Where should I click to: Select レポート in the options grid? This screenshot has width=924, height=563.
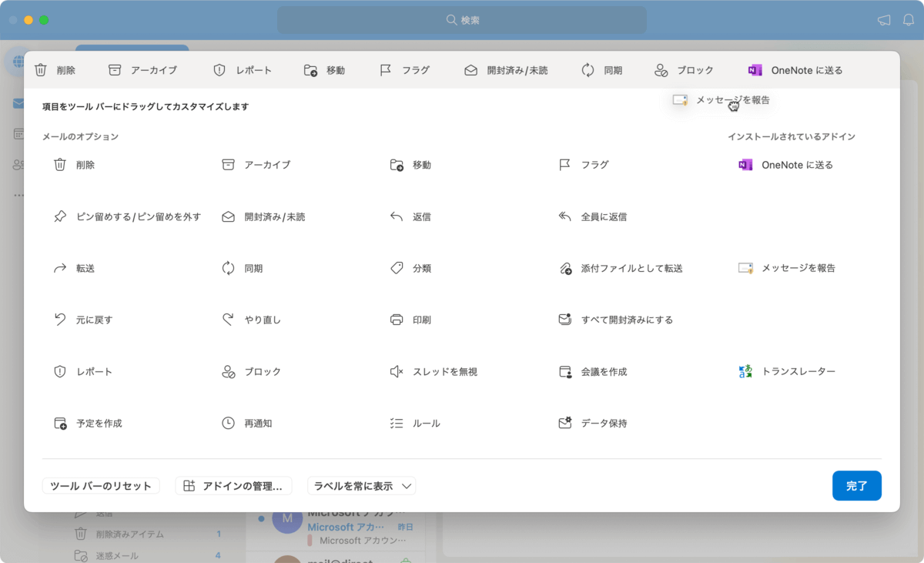[x=82, y=372]
